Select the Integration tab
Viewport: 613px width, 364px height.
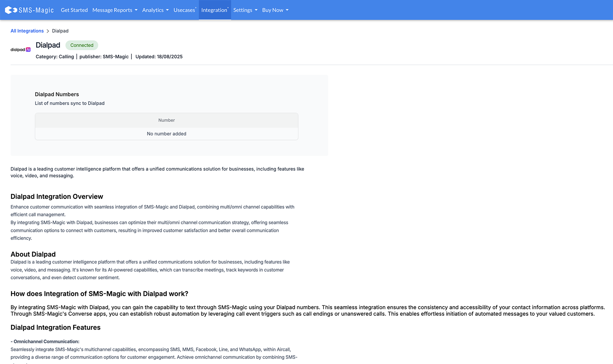[x=215, y=10]
